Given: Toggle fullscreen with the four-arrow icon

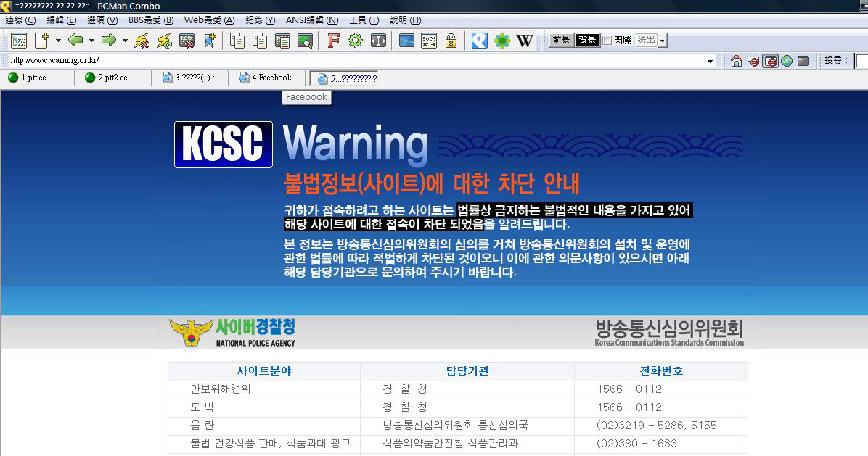Looking at the screenshot, I should [378, 41].
